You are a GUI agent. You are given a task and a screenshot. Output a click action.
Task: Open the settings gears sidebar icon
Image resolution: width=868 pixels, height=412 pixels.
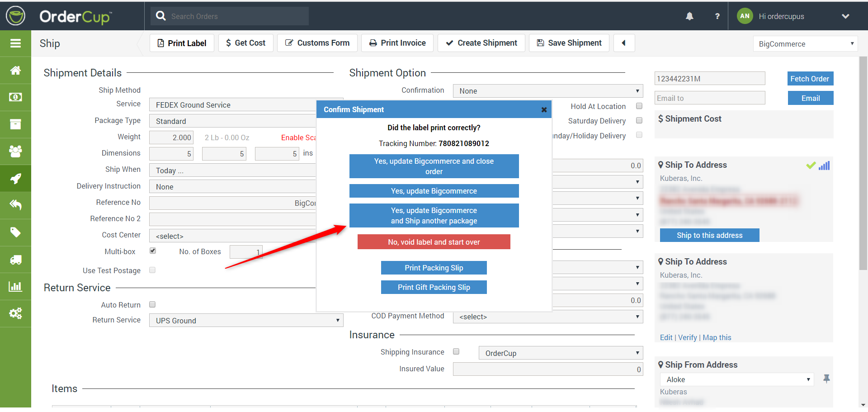coord(15,313)
